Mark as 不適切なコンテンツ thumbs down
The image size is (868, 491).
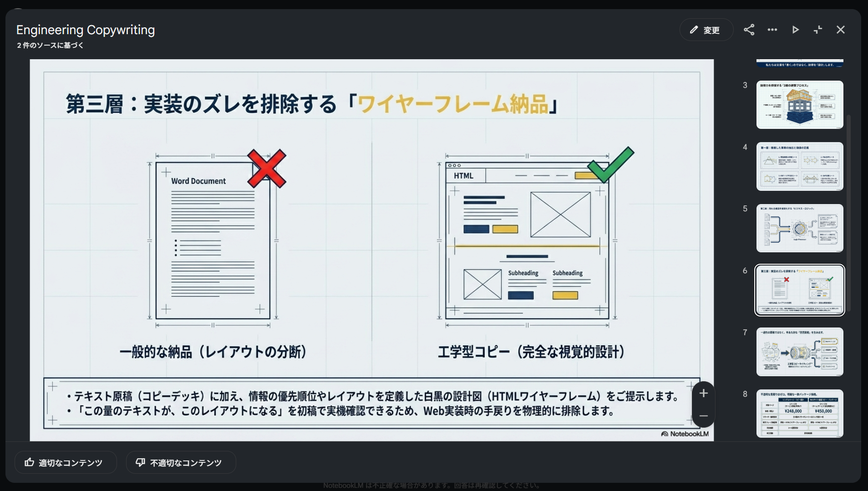(181, 463)
